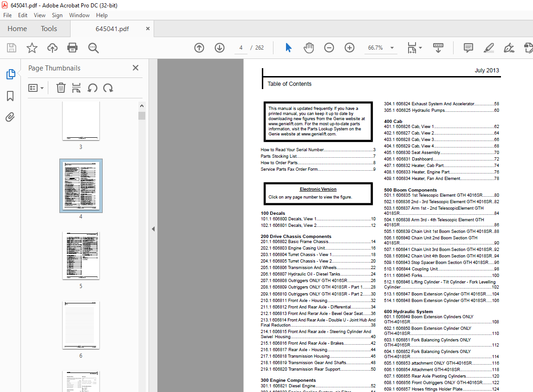
Task: Click 'How to Order Parts' contents entry
Action: pos(318,163)
